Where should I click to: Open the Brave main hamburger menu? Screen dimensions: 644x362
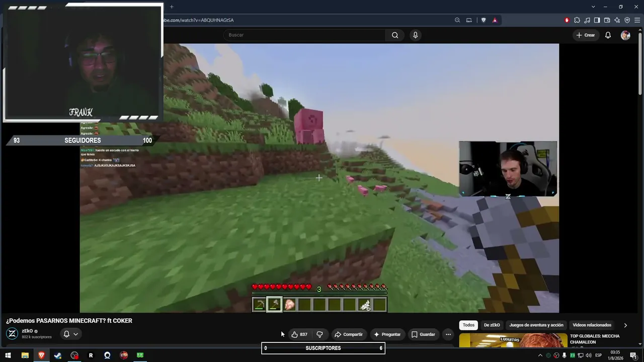637,20
